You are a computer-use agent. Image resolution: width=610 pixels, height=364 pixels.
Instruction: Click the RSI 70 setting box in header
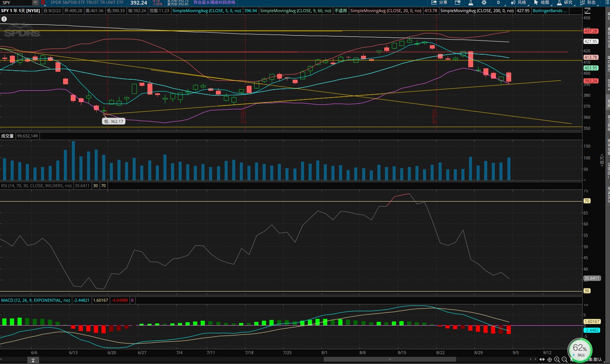coord(103,186)
